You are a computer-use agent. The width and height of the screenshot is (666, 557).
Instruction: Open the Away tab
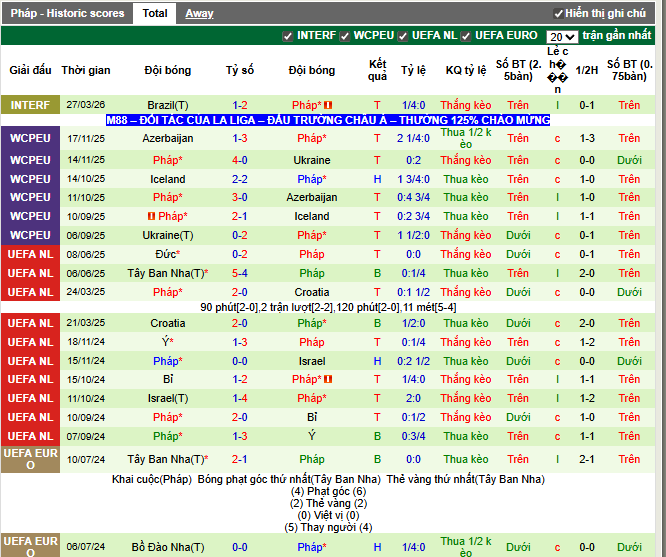click(x=199, y=13)
